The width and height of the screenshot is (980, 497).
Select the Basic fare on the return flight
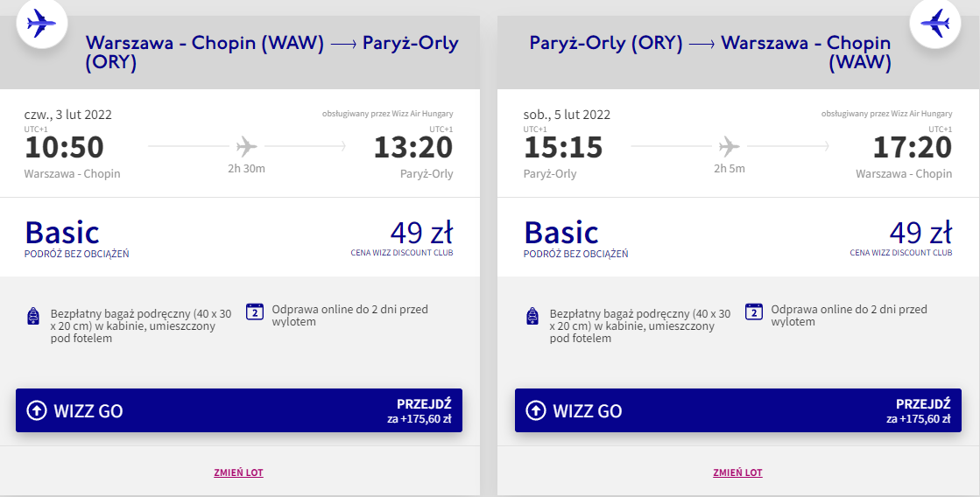(561, 233)
